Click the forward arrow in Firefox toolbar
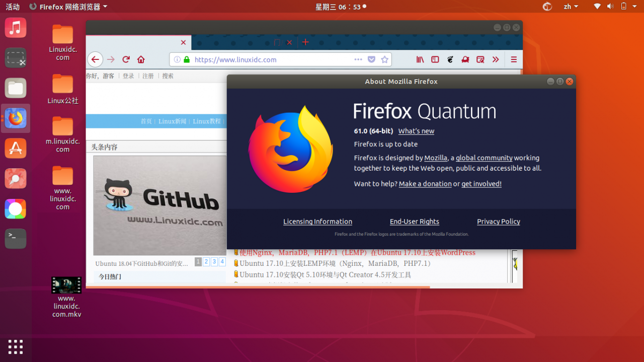 (x=111, y=59)
